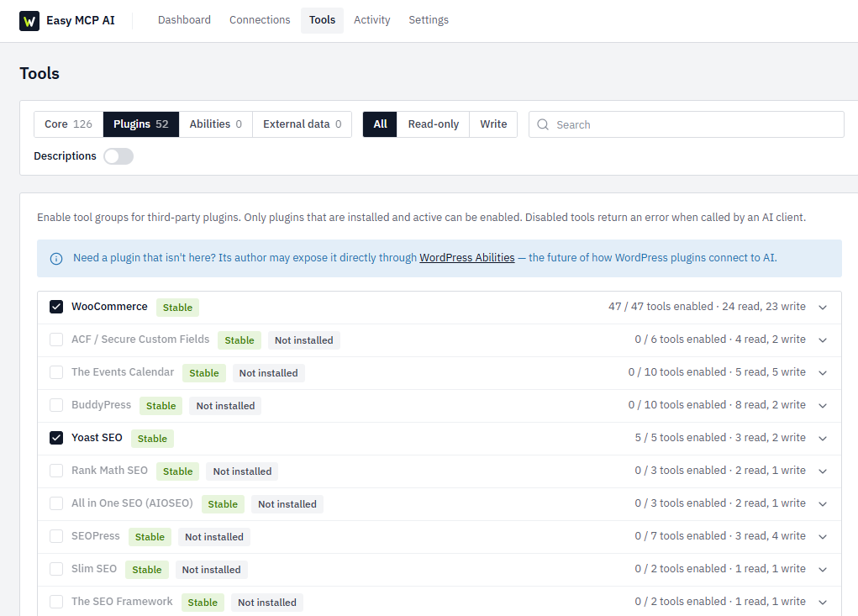Expand the WooCommerce tools row
Screen dimensions: 858x616
tap(823, 308)
